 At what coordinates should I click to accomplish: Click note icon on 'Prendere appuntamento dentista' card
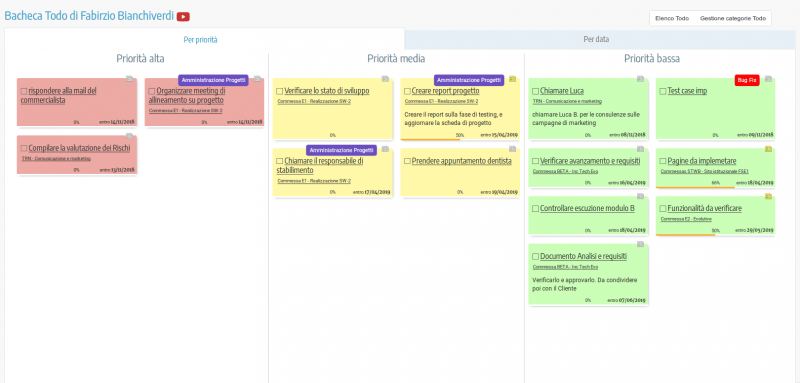coord(513,149)
